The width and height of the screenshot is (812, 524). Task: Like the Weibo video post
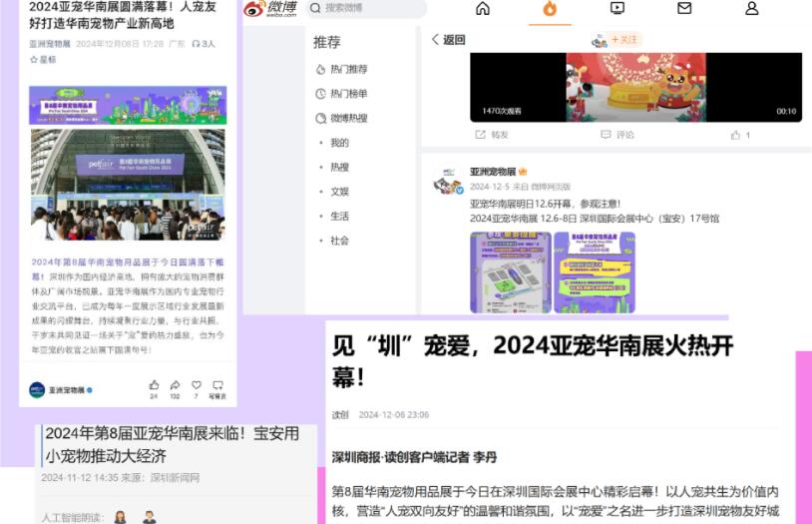[x=739, y=135]
